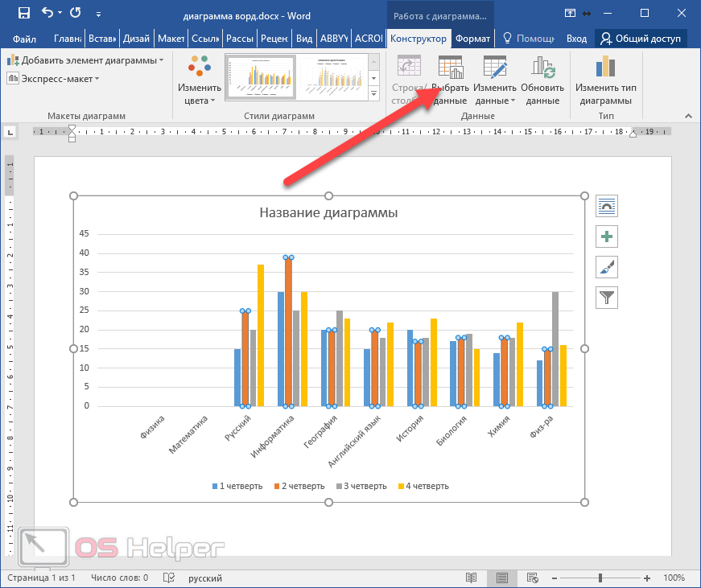Click the Save icon in quick access toolbar
Viewport: 701px width, 588px height.
(23, 13)
